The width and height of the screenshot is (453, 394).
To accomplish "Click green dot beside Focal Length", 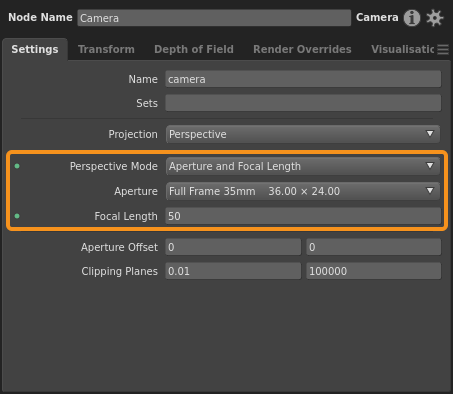I will pyautogui.click(x=17, y=216).
